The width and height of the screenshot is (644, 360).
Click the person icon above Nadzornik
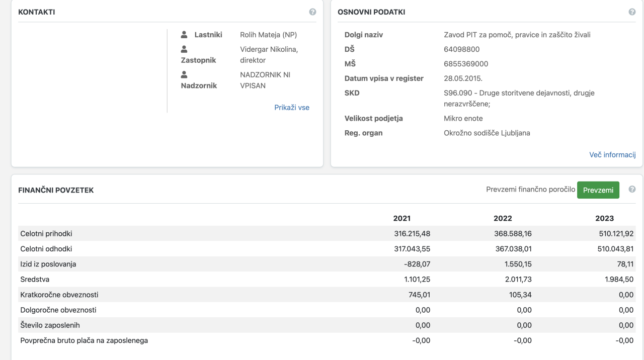tap(184, 74)
